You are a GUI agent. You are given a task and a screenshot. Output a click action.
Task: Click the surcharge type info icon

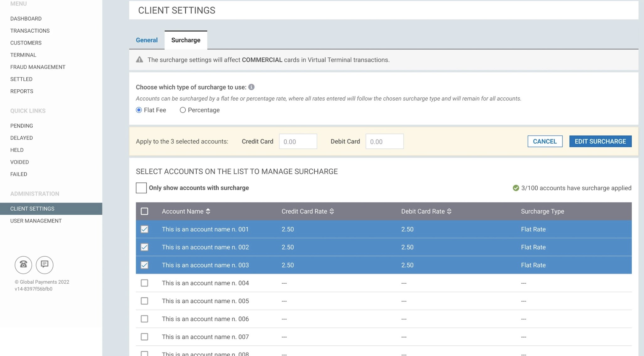click(x=251, y=87)
